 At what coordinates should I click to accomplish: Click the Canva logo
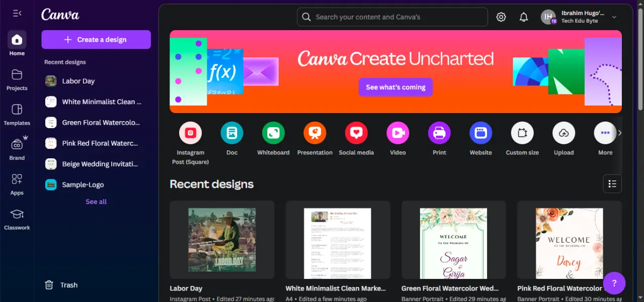pos(60,15)
